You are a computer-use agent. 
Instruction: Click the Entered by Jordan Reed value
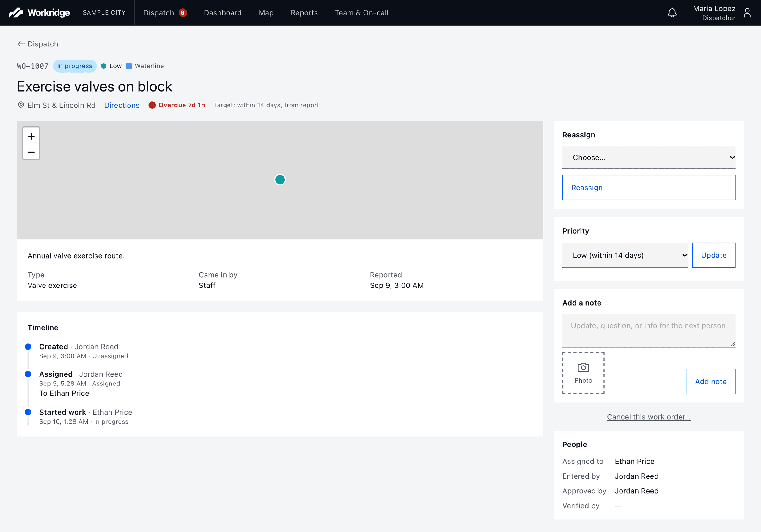636,476
